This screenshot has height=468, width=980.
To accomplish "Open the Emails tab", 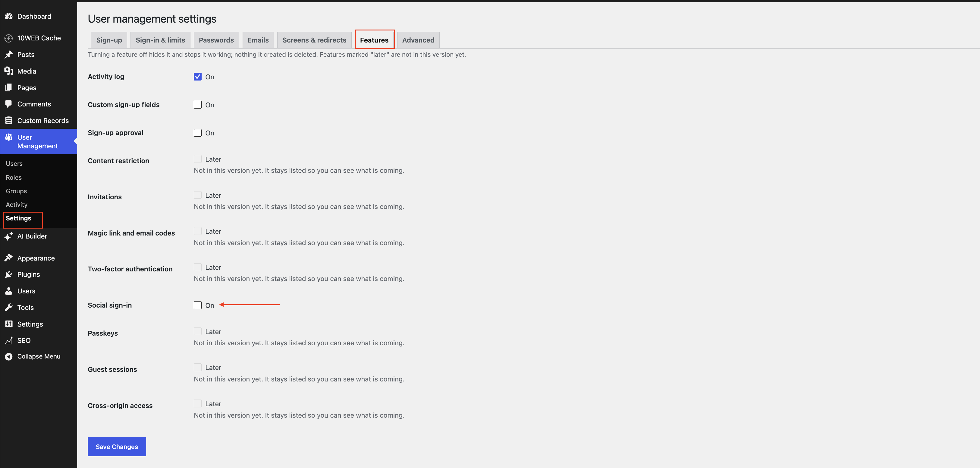I will (x=258, y=40).
